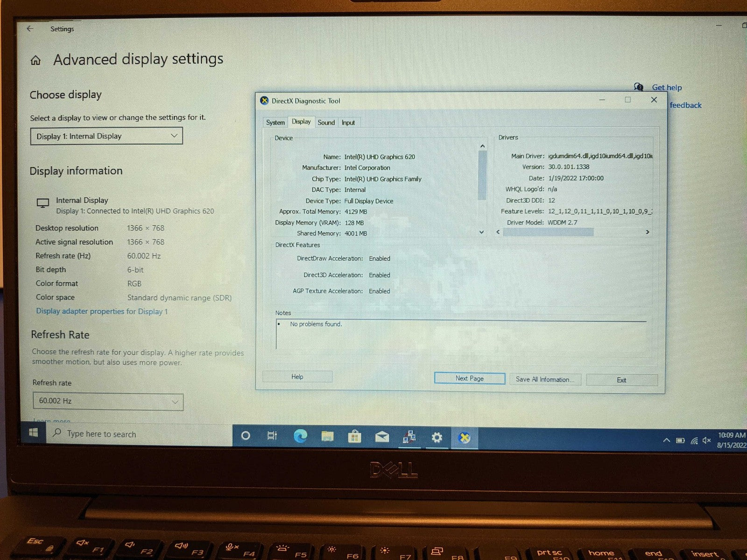Switch to the Input tab

(x=348, y=122)
